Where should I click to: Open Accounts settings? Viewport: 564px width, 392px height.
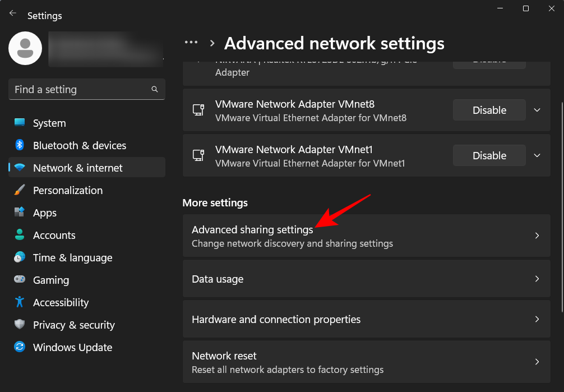click(54, 235)
